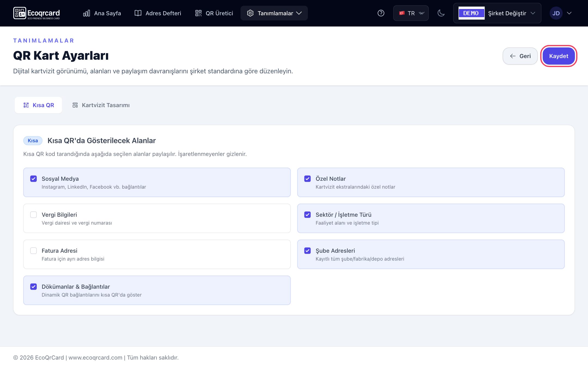Open the TR language dropdown arrow
588x368 pixels.
click(422, 13)
